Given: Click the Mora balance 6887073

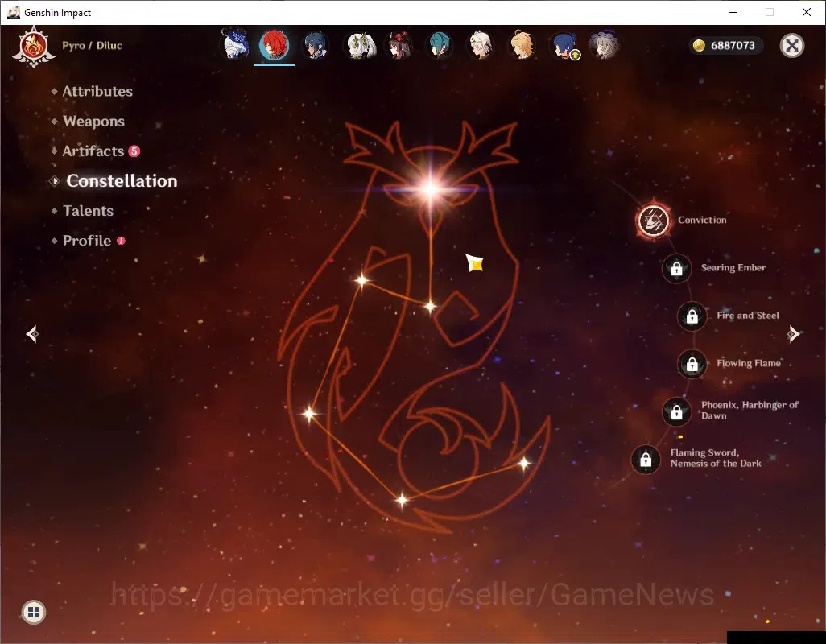Looking at the screenshot, I should (733, 46).
